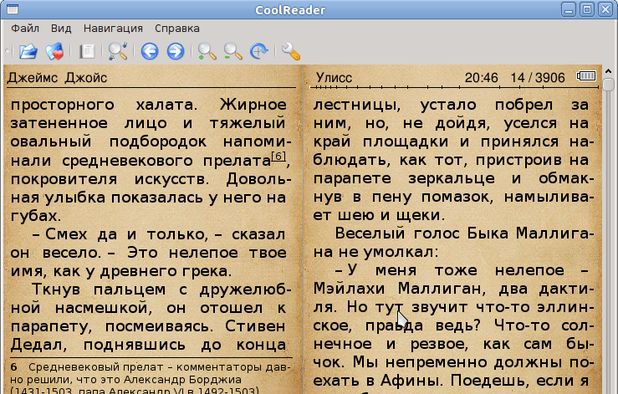618x394 pixels.
Task: Click the battery indicator in page header
Action: point(586,75)
